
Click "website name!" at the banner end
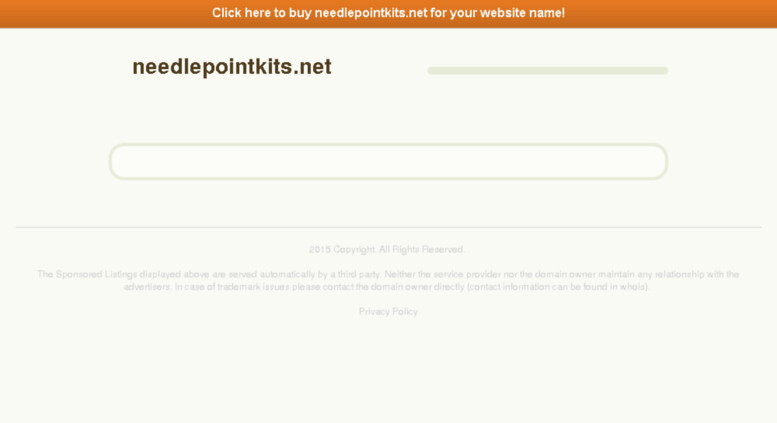click(522, 13)
